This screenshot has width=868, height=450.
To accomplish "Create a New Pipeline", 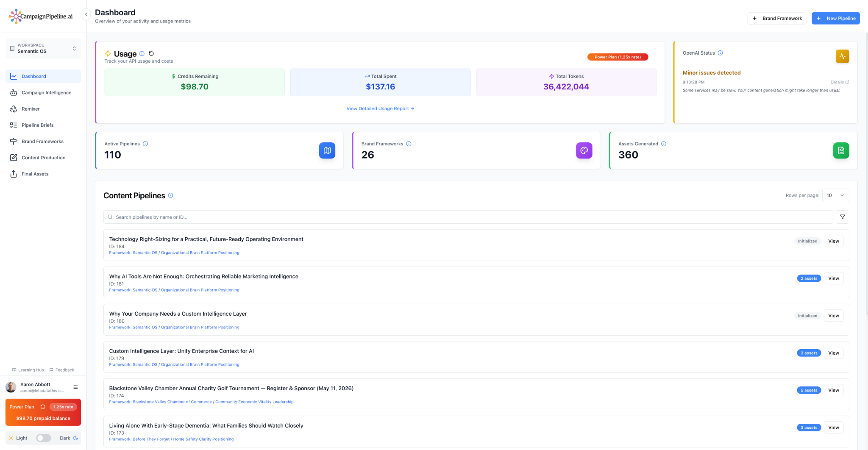I will [x=835, y=18].
